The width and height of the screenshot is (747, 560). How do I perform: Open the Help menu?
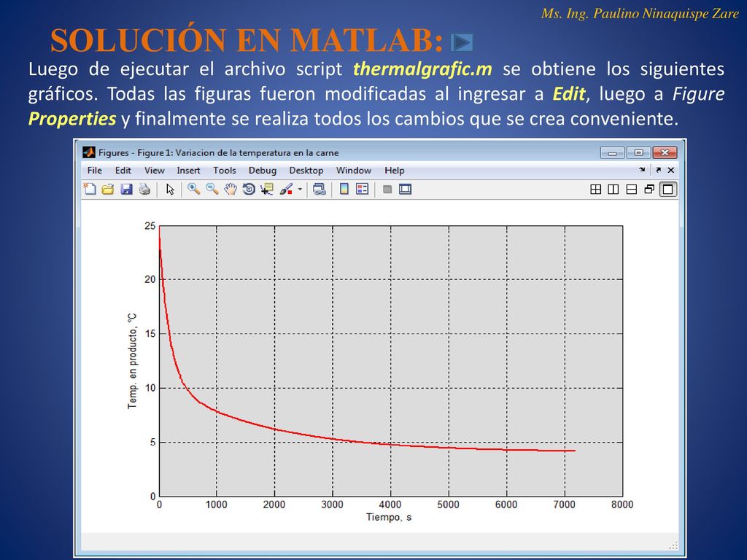point(395,171)
